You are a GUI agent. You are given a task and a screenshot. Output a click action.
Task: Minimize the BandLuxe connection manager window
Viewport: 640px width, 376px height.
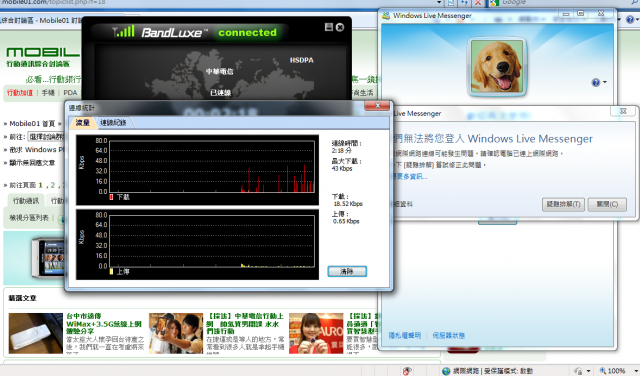pos(329,27)
